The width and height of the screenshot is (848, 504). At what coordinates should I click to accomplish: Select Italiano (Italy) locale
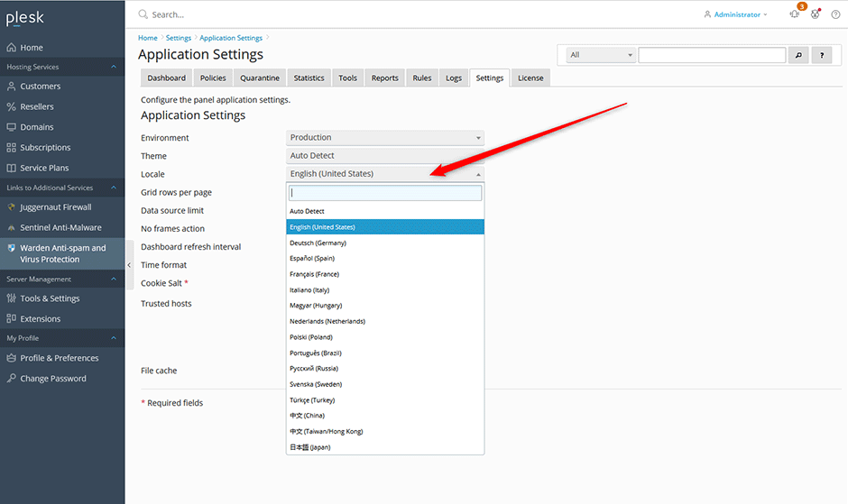click(385, 290)
